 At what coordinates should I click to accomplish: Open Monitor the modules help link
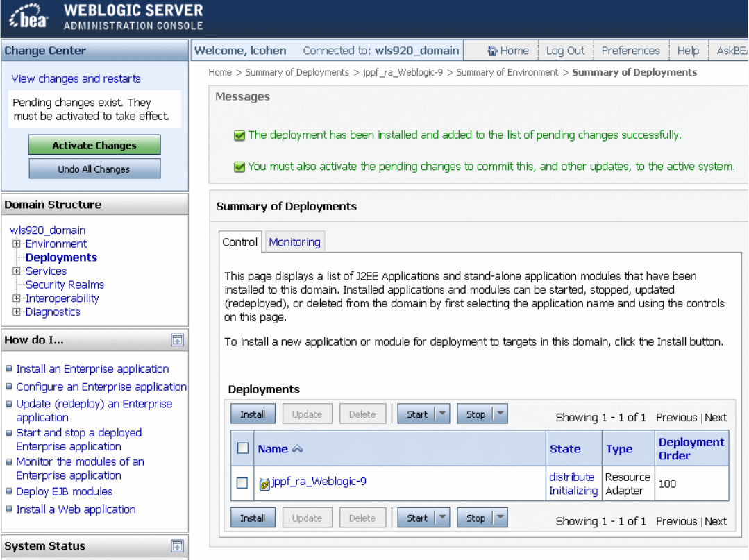point(81,468)
